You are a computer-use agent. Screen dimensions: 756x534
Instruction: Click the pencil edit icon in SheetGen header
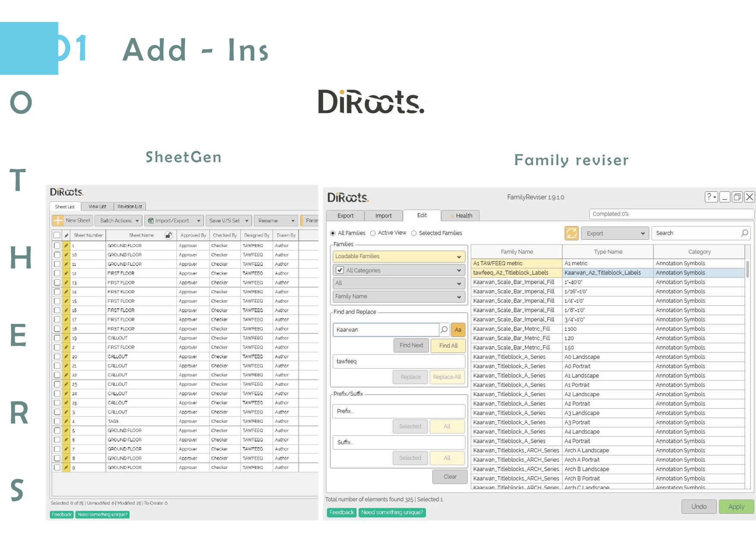coord(66,236)
